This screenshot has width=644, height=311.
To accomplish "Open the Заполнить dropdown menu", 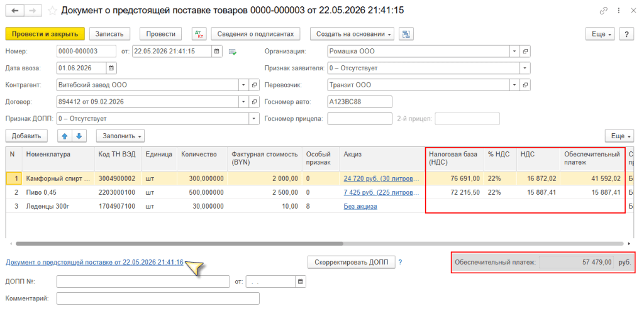I will (120, 136).
